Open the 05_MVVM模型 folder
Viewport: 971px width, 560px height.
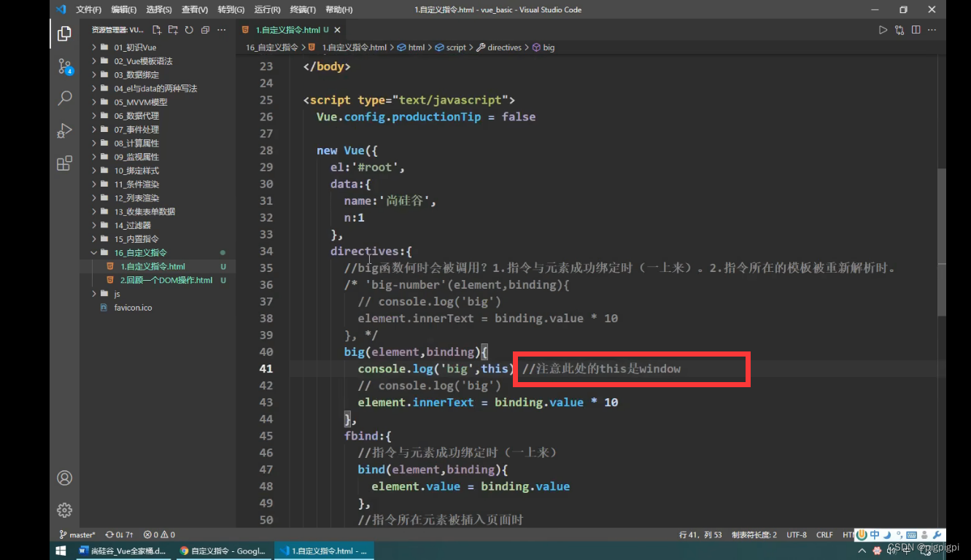158,102
